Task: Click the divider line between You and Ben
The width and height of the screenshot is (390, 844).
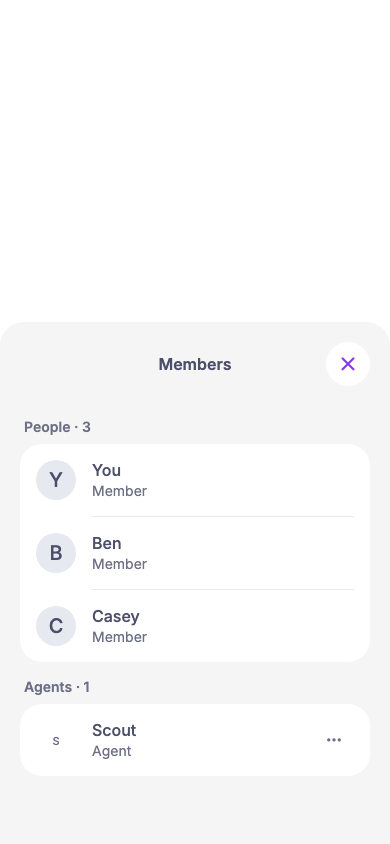Action: pos(223,517)
